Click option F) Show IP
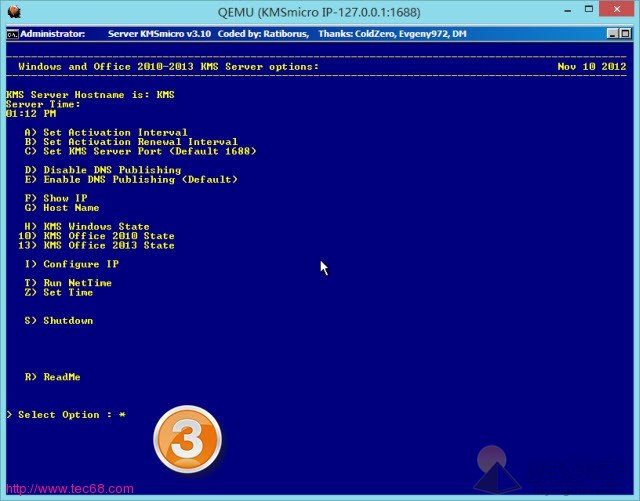Image resolution: width=640 pixels, height=501 pixels. [56, 198]
